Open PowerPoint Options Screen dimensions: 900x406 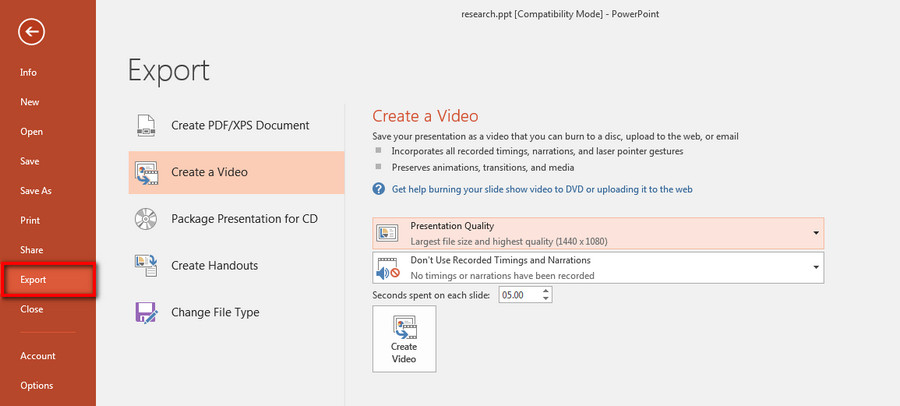click(x=37, y=385)
